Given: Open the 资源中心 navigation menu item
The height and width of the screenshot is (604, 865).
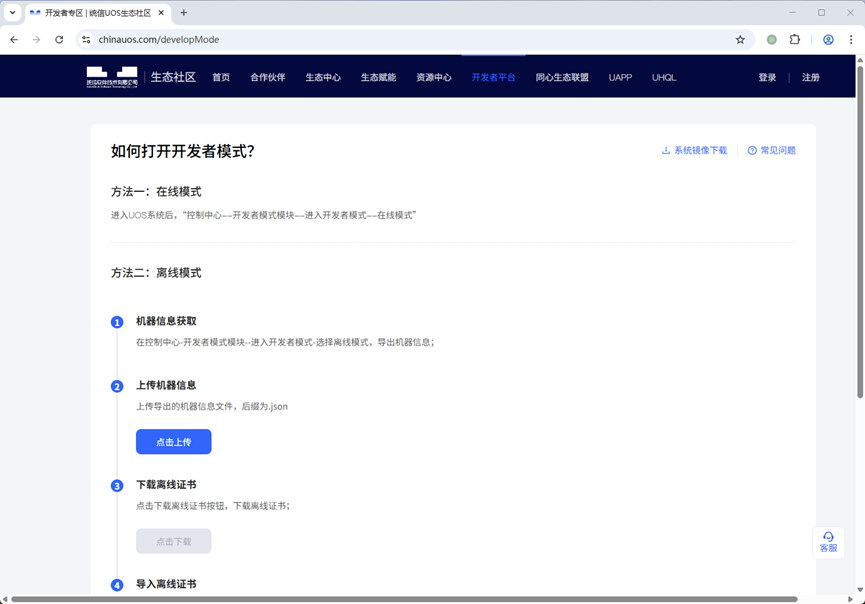Looking at the screenshot, I should coord(434,76).
